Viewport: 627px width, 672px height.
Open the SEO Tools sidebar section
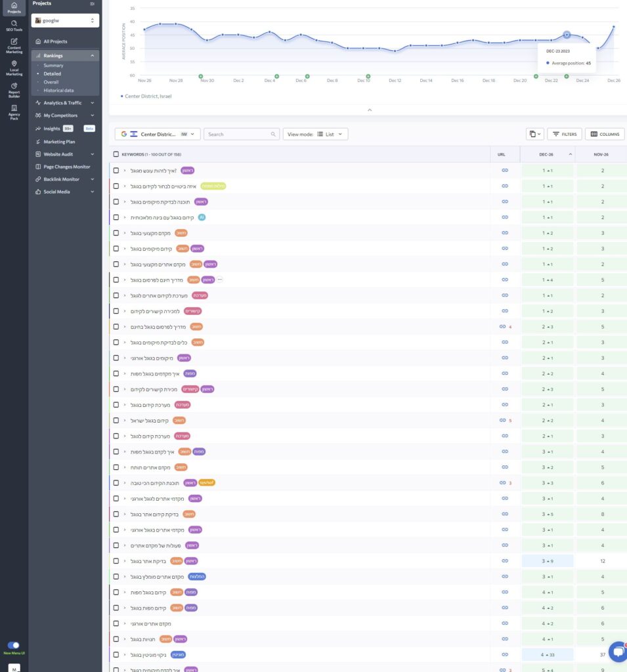[14, 26]
